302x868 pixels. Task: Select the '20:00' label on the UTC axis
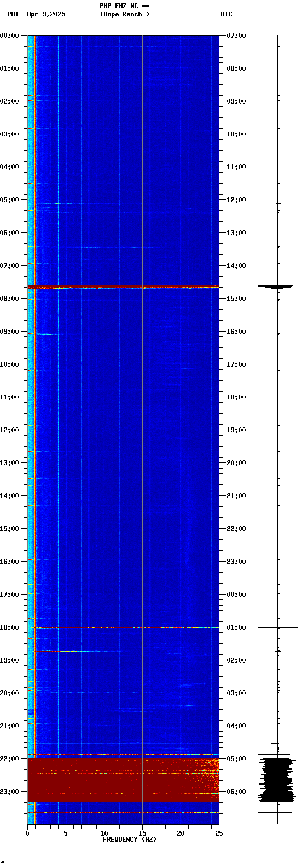(x=236, y=463)
